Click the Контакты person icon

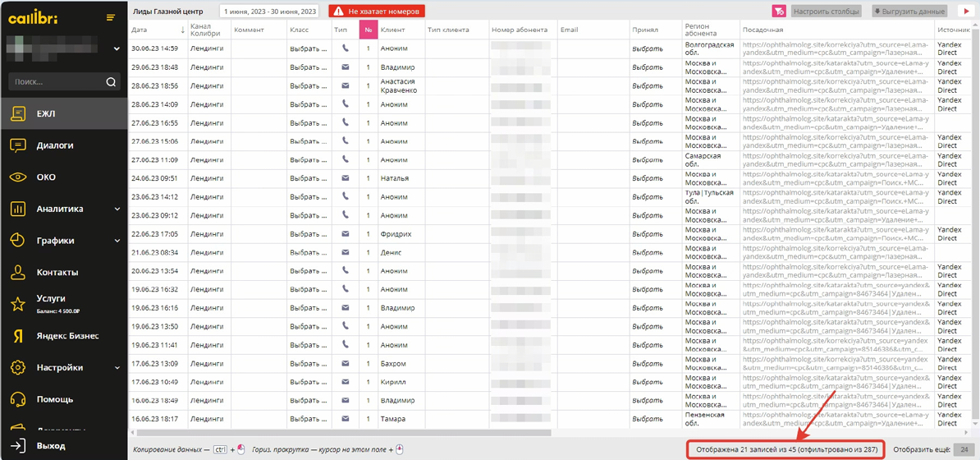click(x=18, y=273)
